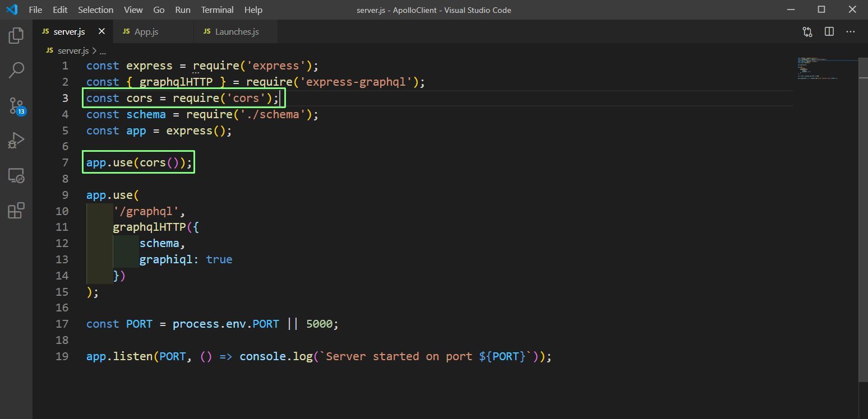Open the Edit menu

click(60, 10)
